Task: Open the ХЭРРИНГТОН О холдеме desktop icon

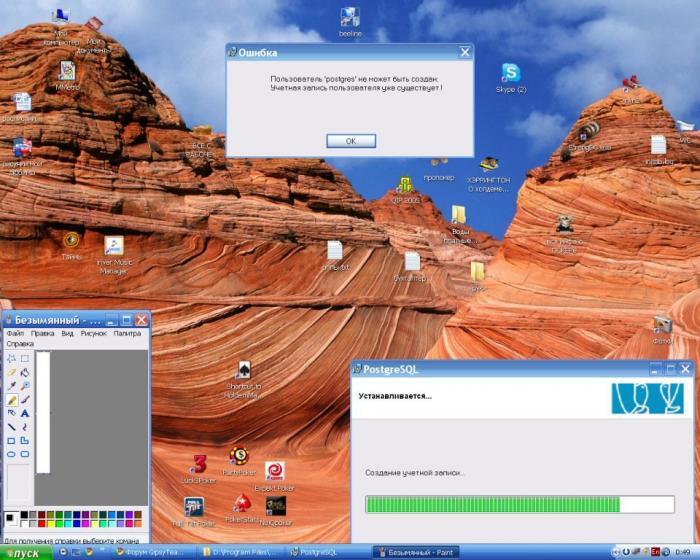Action: click(x=489, y=164)
